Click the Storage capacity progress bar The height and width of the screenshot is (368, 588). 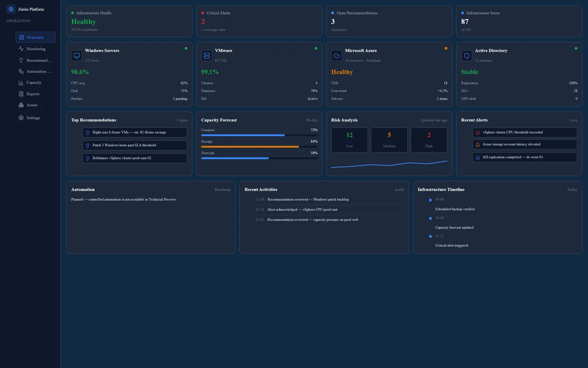pos(259,147)
